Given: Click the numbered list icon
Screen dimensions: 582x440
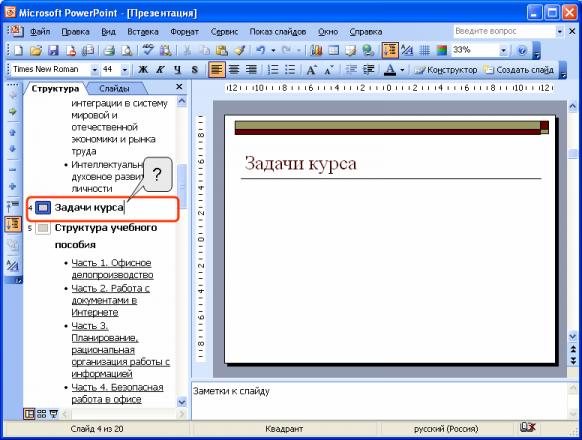Looking at the screenshot, I should click(273, 69).
